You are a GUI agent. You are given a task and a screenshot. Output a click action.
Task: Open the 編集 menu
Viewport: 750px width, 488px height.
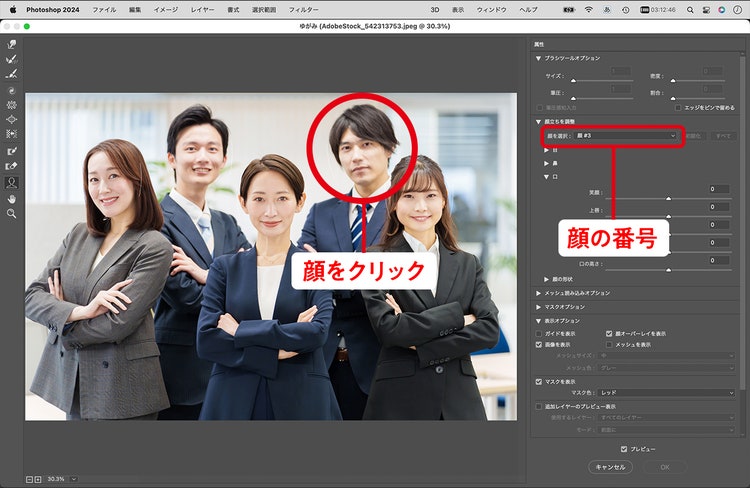(135, 10)
